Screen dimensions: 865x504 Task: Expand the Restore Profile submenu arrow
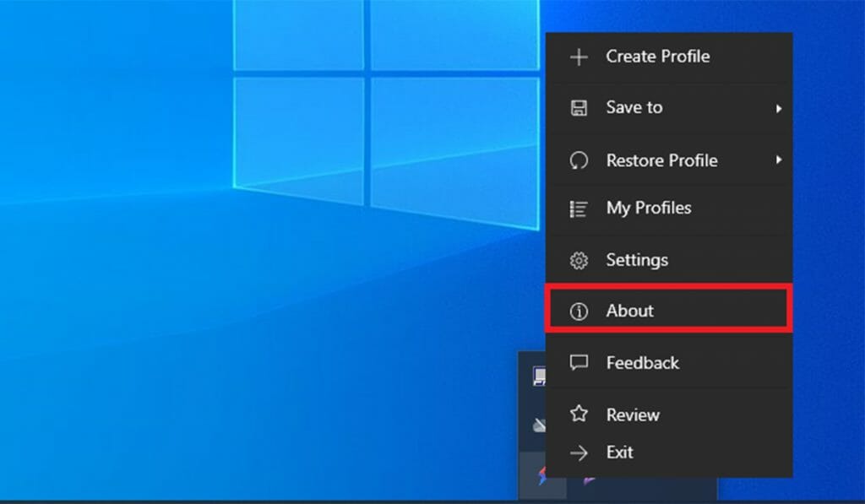pyautogui.click(x=778, y=160)
